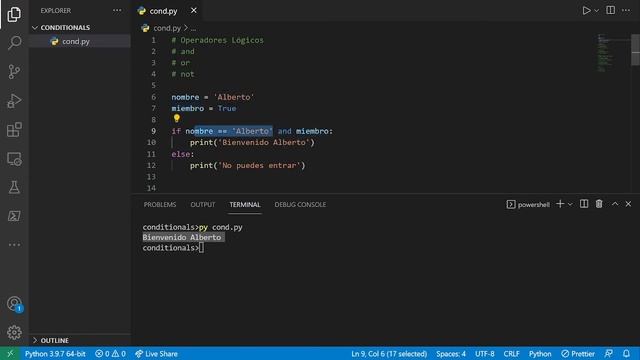Click 'Bienvenido Alberto' terminal output
The image size is (640, 360).
pyautogui.click(x=182, y=238)
